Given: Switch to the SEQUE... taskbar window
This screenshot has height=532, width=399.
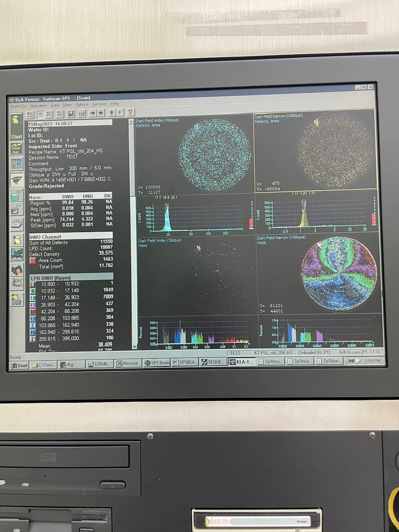Looking at the screenshot, I should pyautogui.click(x=213, y=362).
